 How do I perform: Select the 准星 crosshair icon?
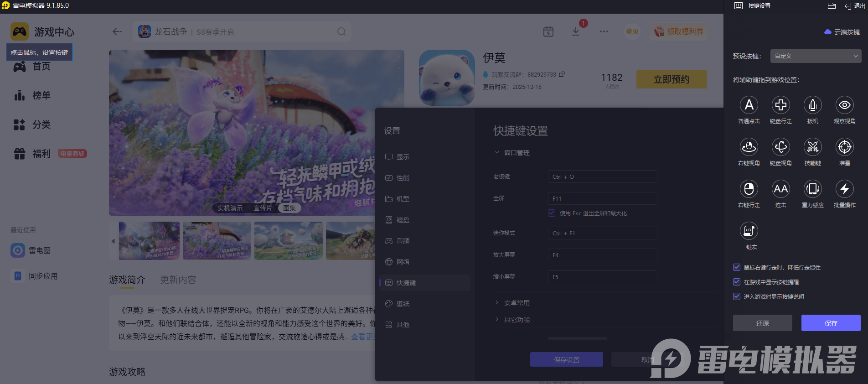(x=844, y=147)
